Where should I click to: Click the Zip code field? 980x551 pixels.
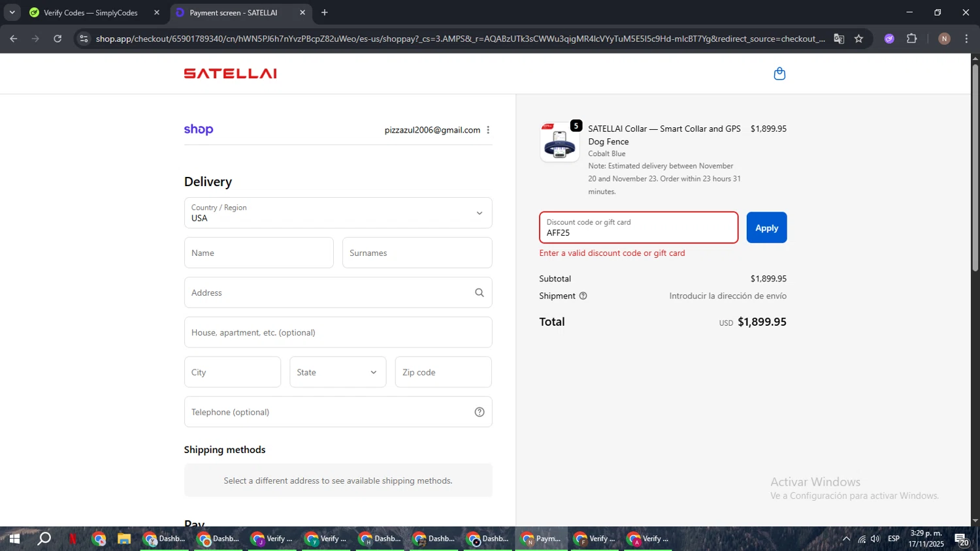pos(443,372)
